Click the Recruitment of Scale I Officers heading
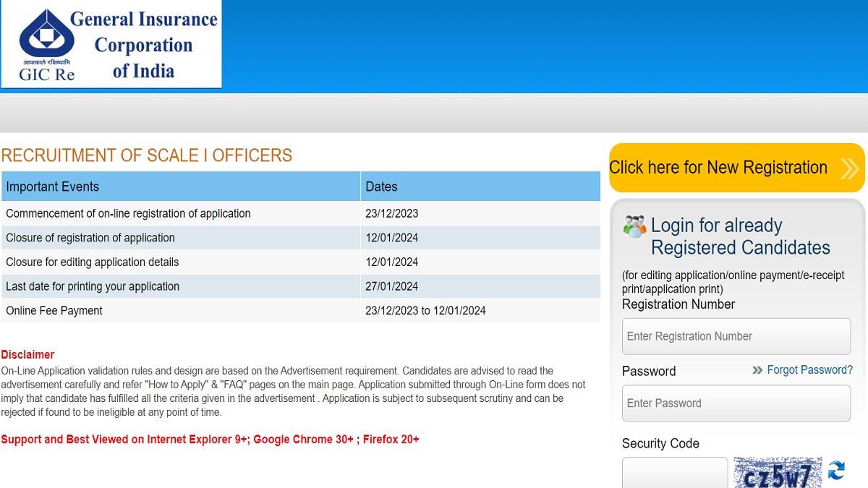Viewport: 868px width, 488px height. (x=146, y=155)
